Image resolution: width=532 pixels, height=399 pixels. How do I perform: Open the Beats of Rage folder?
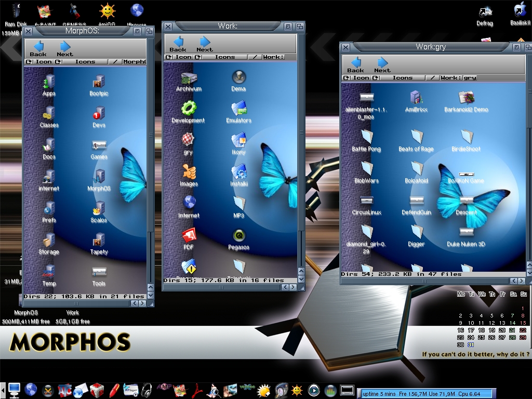(416, 140)
